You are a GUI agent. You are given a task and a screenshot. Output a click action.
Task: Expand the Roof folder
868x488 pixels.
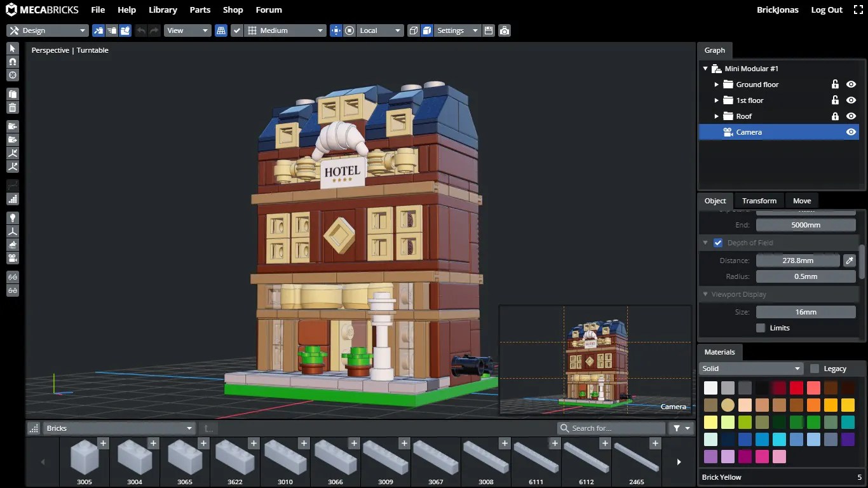[x=716, y=116]
